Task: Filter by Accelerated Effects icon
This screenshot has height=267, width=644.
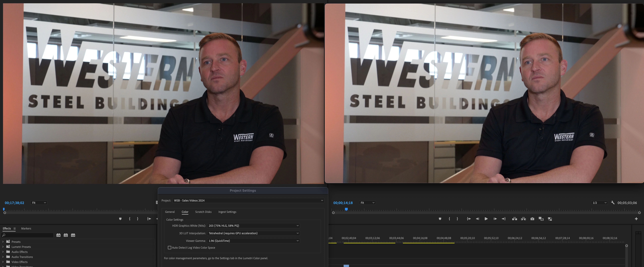Action: tap(58, 235)
